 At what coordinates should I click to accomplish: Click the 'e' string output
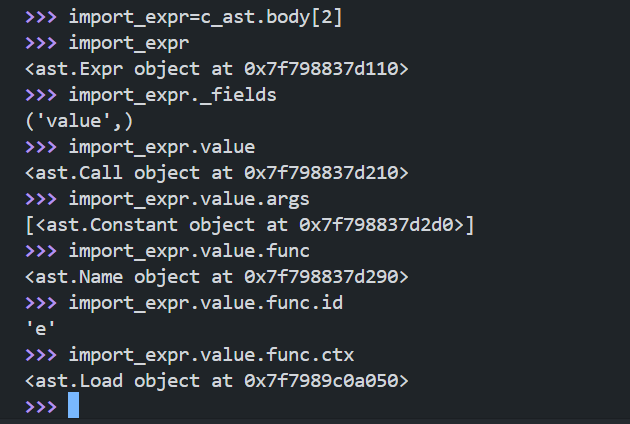point(40,328)
